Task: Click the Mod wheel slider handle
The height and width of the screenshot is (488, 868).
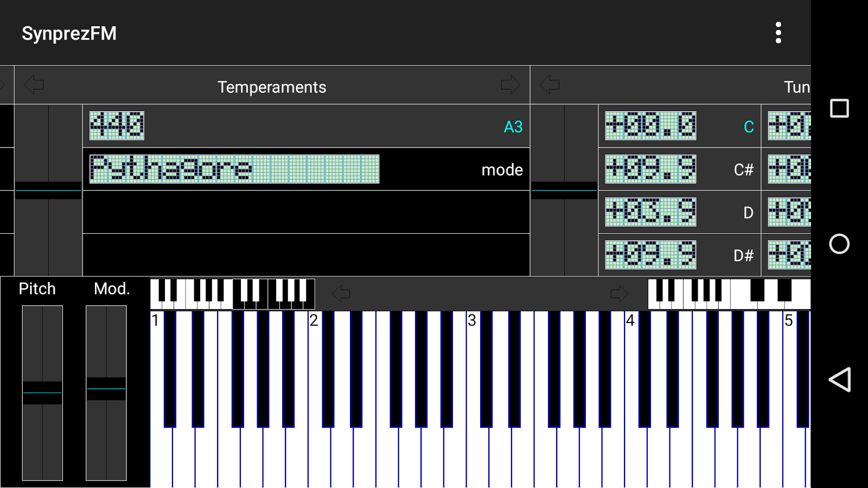Action: pyautogui.click(x=106, y=389)
